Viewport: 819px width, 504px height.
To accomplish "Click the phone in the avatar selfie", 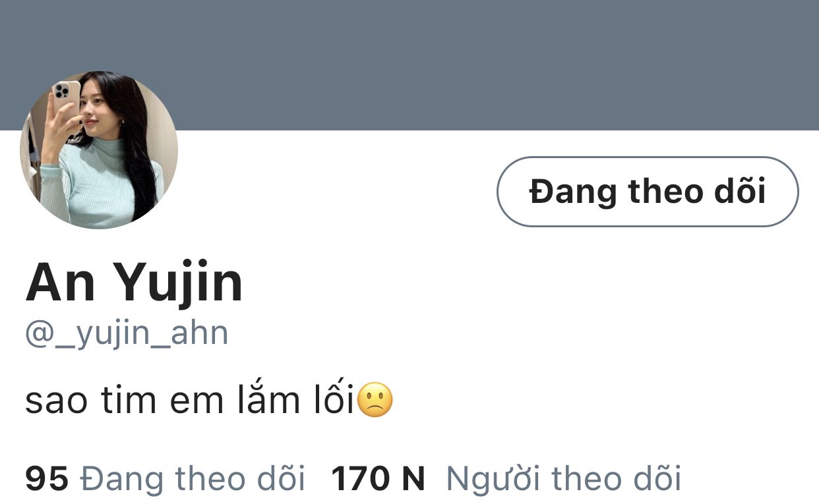I will pyautogui.click(x=66, y=101).
